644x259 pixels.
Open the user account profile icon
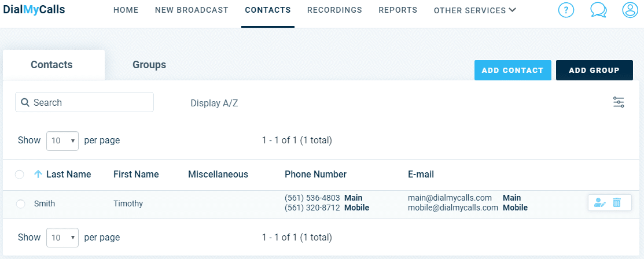click(x=630, y=10)
